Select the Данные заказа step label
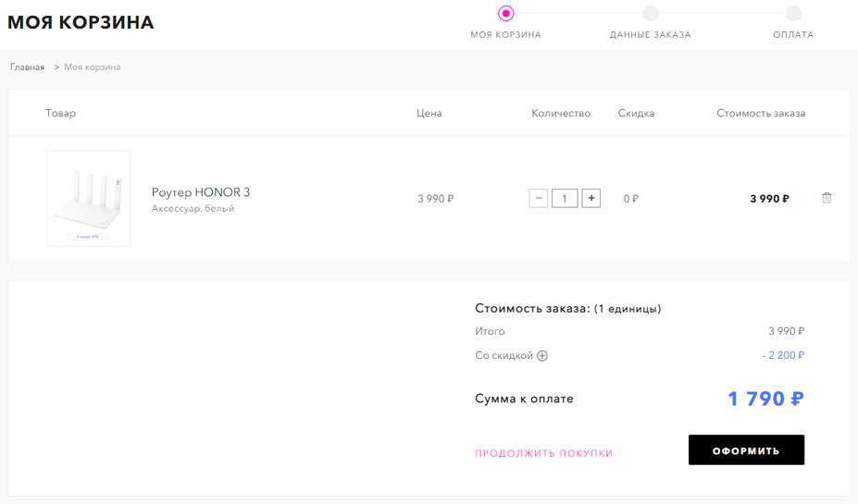 tap(650, 35)
